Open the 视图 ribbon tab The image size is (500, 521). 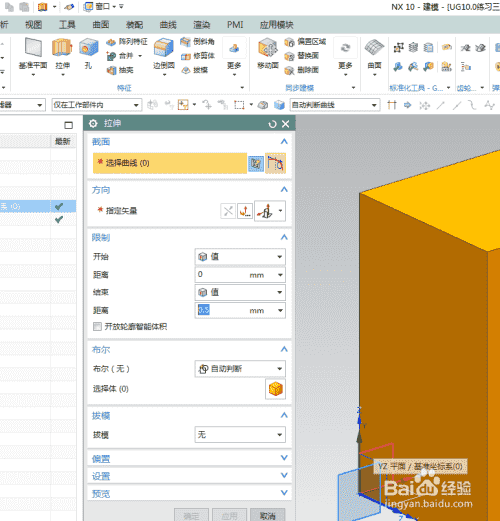(x=33, y=25)
